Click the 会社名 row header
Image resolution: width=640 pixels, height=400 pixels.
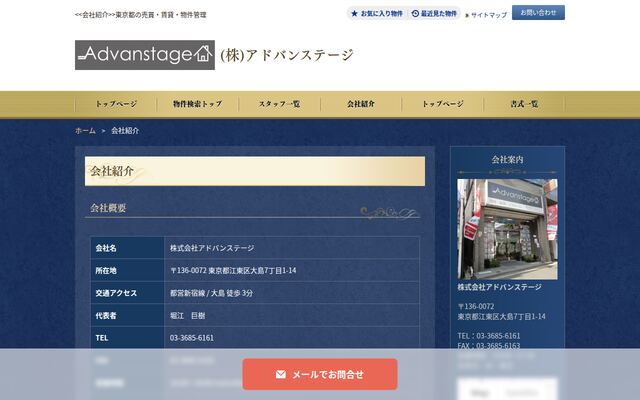127,248
